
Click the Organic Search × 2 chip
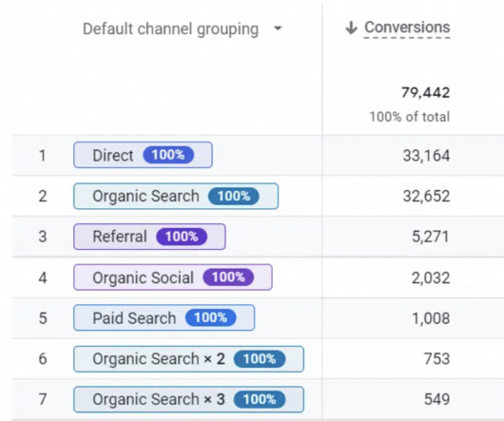click(188, 358)
